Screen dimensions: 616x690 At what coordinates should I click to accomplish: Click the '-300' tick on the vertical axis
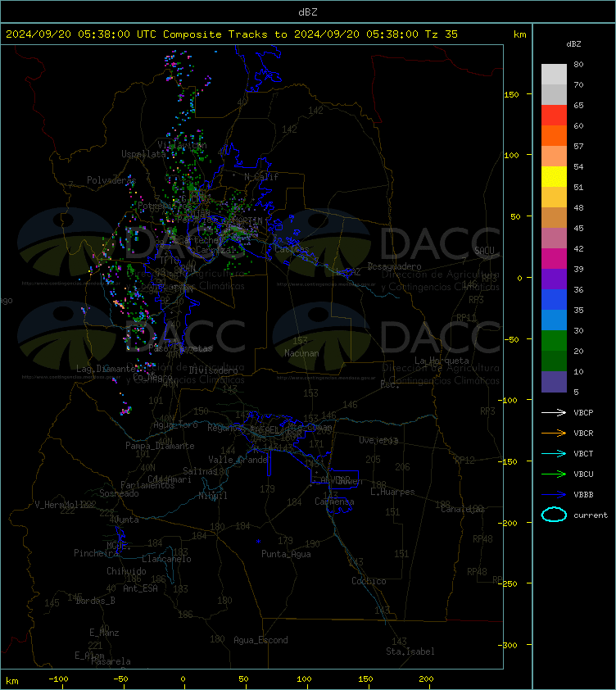coord(509,645)
